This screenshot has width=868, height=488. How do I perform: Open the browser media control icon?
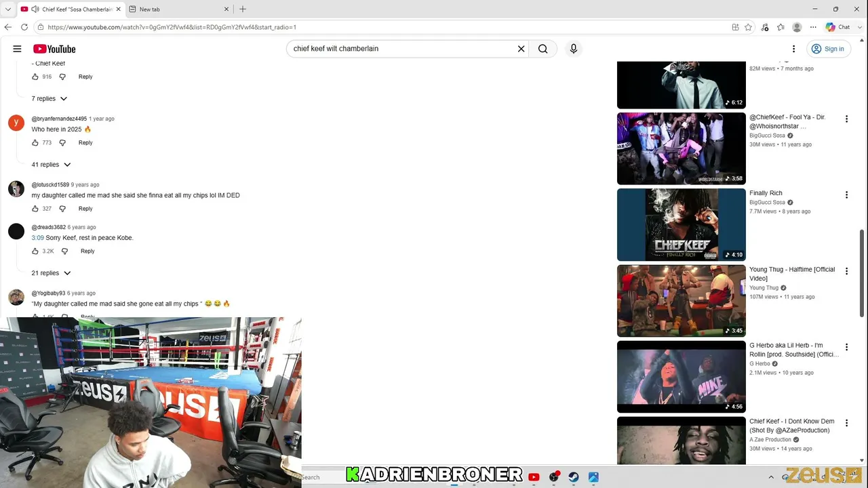[x=765, y=27]
